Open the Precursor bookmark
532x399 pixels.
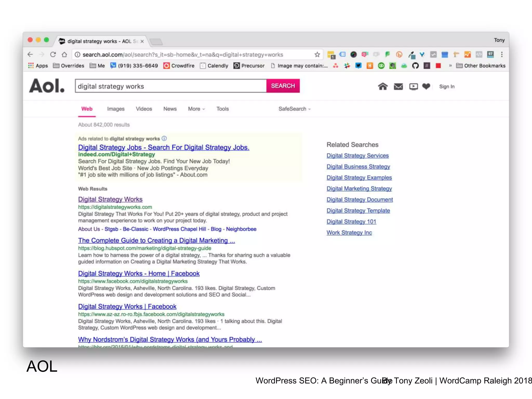(x=249, y=66)
